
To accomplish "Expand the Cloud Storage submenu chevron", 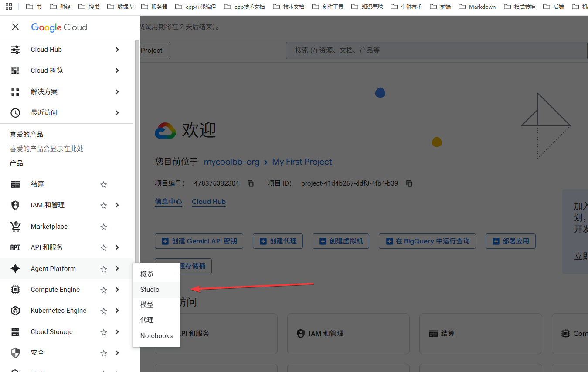I will tap(117, 332).
